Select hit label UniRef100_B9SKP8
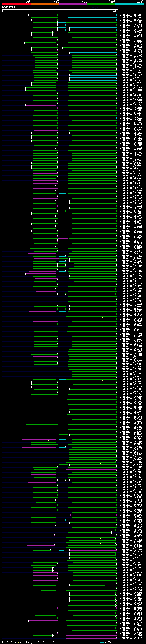 coord(131,615)
